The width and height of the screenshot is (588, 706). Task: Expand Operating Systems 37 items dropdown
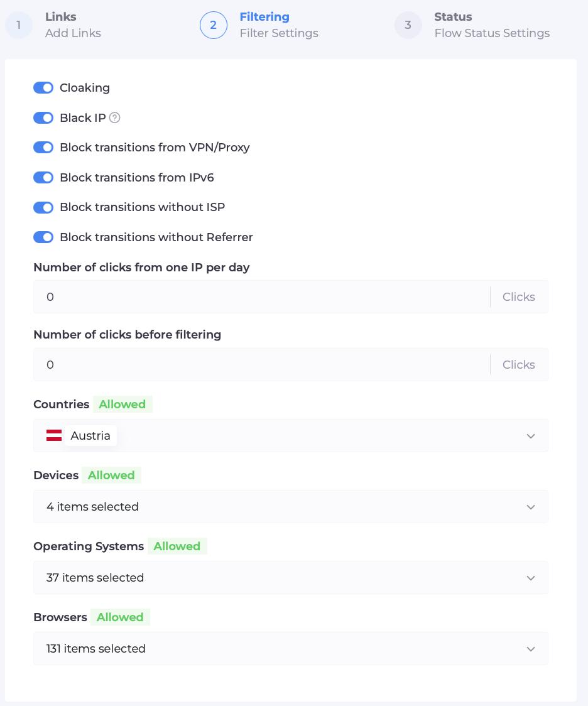click(x=291, y=578)
